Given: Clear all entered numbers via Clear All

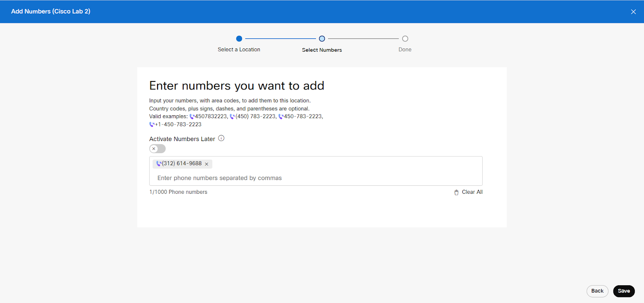Looking at the screenshot, I should click(x=468, y=192).
